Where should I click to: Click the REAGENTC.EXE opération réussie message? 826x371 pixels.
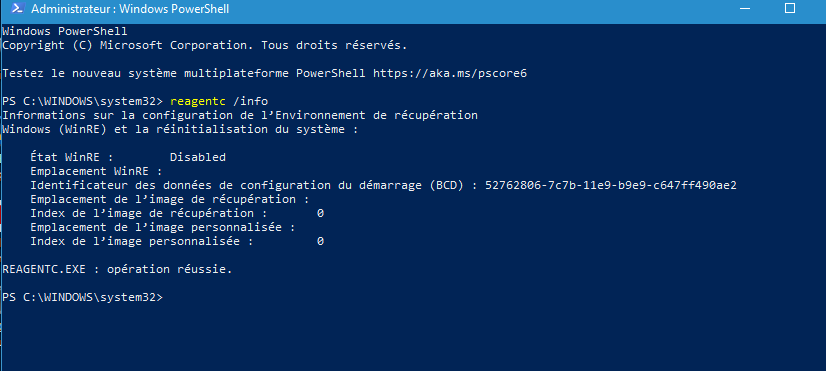click(117, 269)
